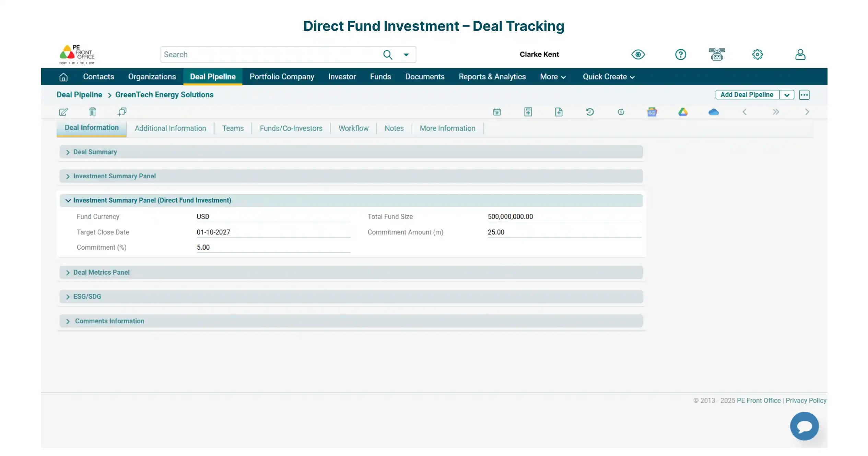Open help question mark icon
This screenshot has width=868, height=456.
coord(681,55)
